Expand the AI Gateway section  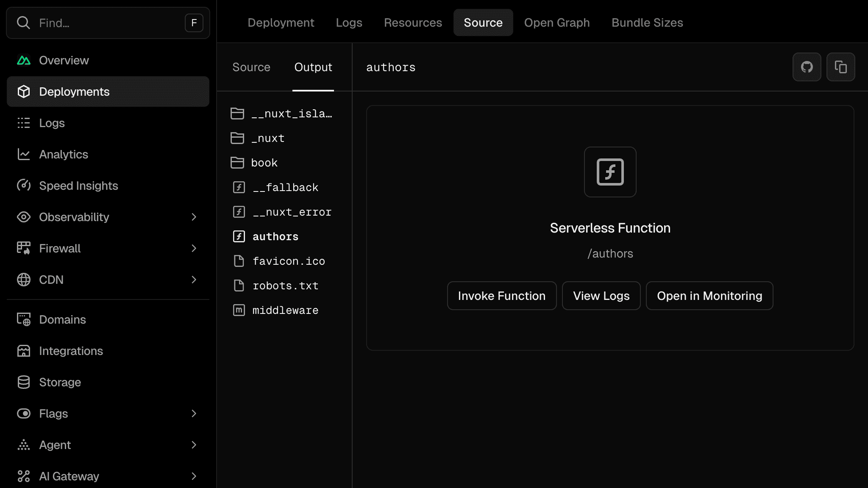coord(194,476)
